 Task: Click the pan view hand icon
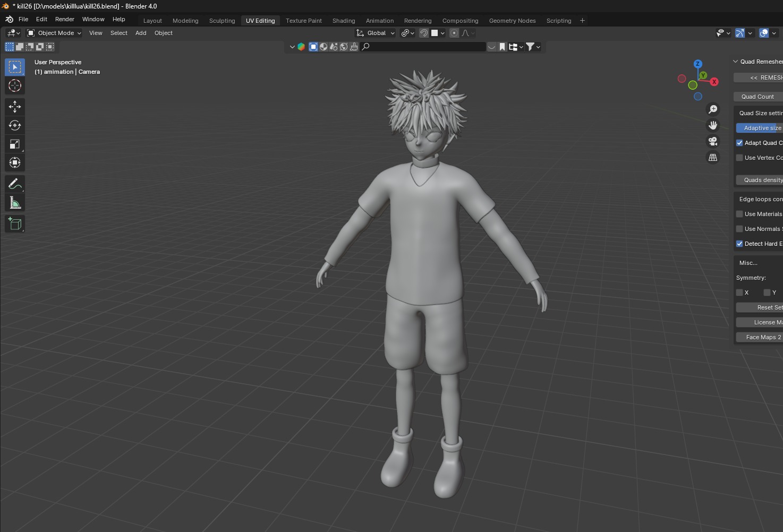click(713, 125)
